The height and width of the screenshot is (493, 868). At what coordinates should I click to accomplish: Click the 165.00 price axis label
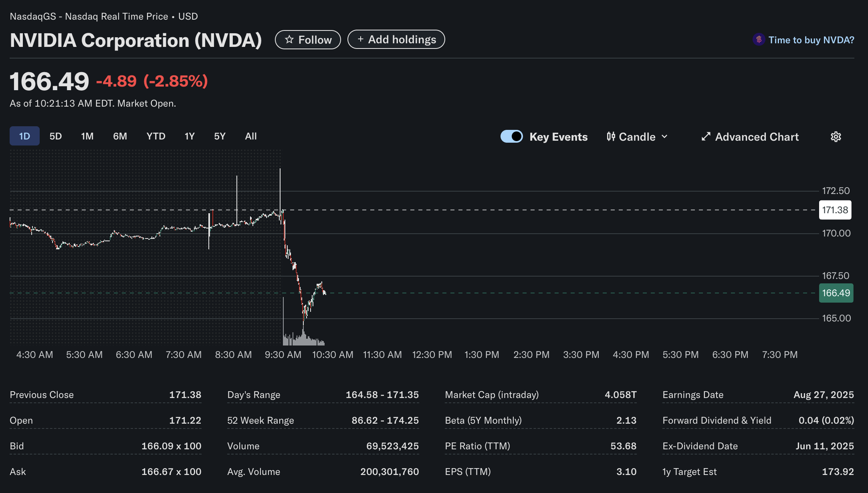836,318
